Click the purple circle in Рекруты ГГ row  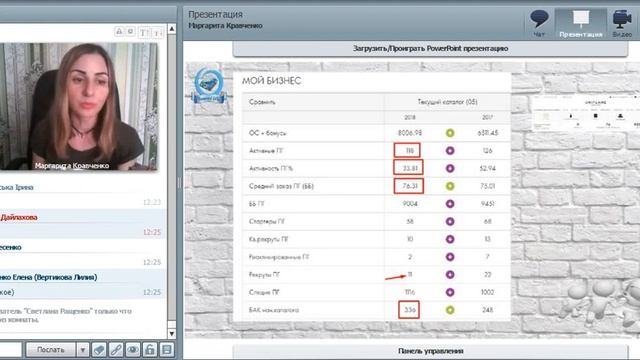(x=450, y=275)
